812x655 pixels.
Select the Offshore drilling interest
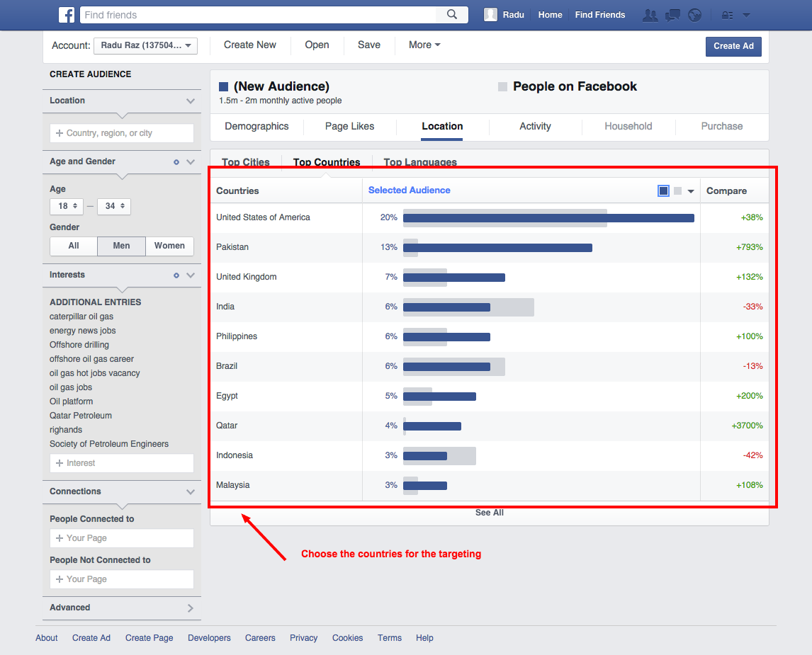(79, 345)
